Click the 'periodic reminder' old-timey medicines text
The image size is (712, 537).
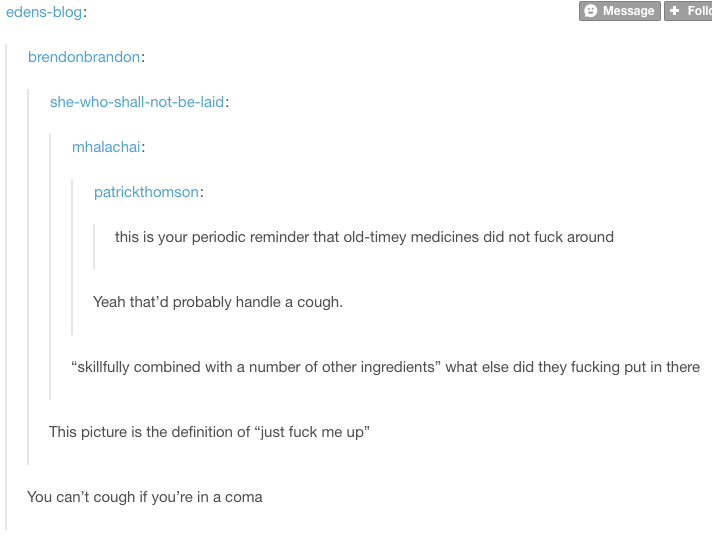[364, 236]
